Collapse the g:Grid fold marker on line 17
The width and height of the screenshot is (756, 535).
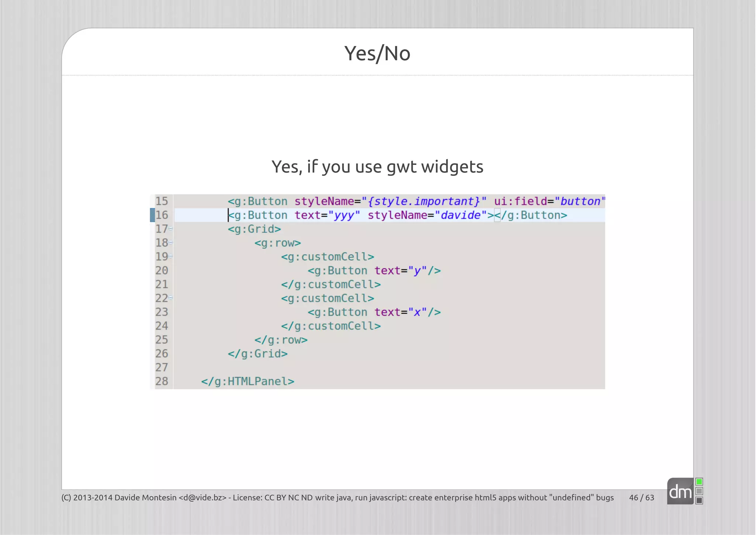click(x=171, y=229)
